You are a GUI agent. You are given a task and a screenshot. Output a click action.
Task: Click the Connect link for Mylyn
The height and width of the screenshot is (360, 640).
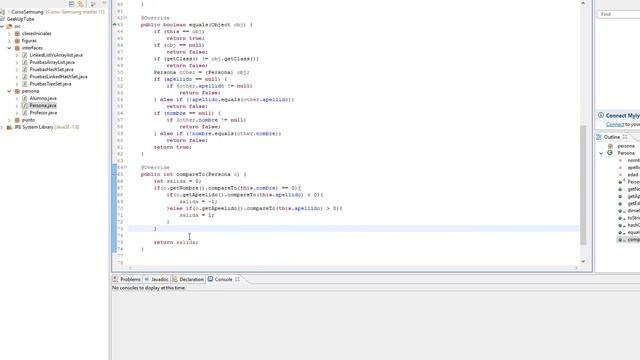pyautogui.click(x=615, y=124)
